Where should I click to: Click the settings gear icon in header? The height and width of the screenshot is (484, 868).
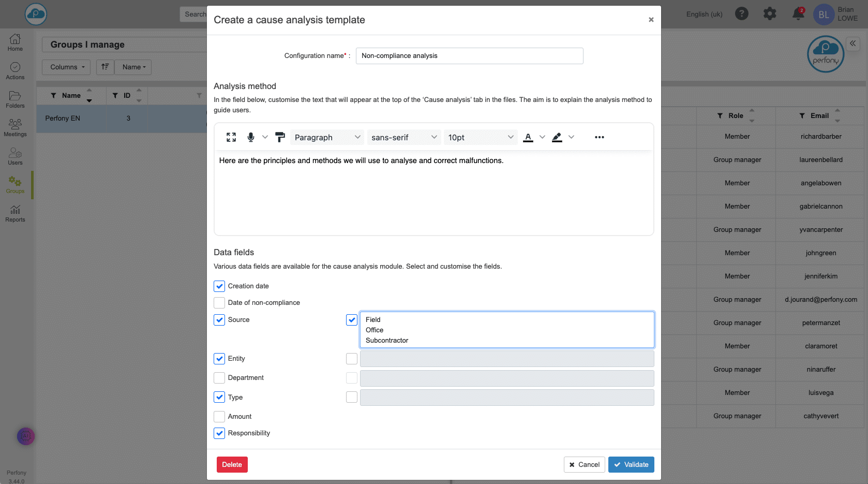(770, 14)
